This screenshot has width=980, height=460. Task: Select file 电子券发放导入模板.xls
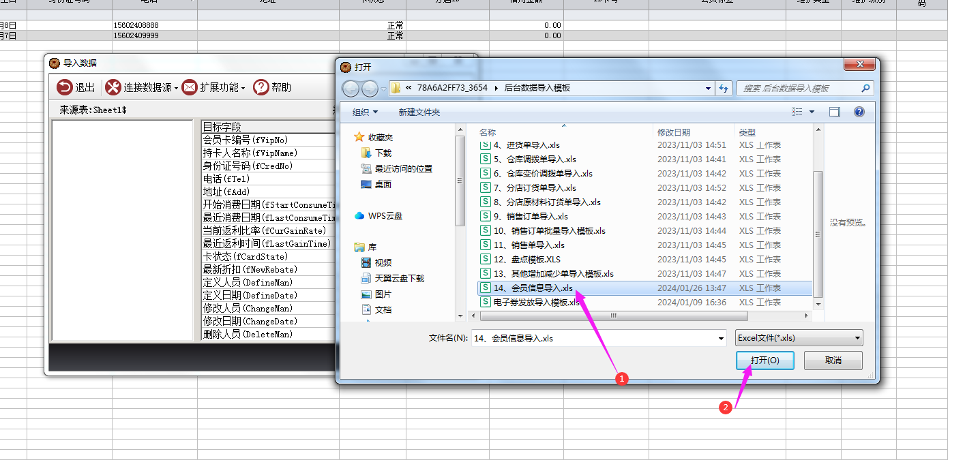(530, 302)
